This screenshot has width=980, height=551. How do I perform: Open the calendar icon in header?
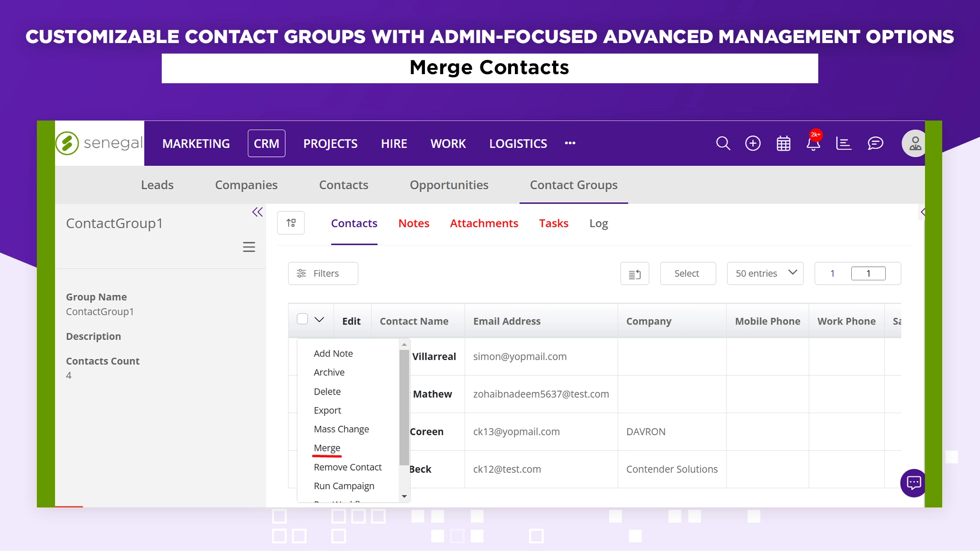783,143
